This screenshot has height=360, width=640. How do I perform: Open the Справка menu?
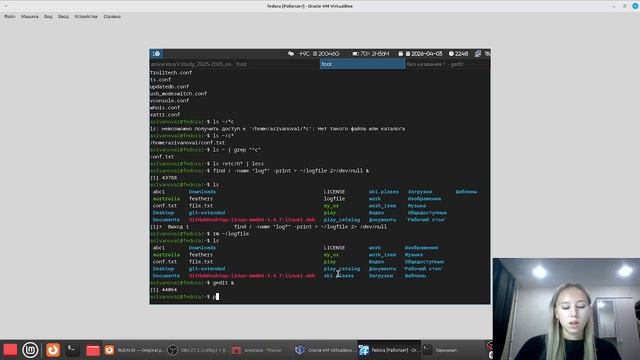pos(112,17)
